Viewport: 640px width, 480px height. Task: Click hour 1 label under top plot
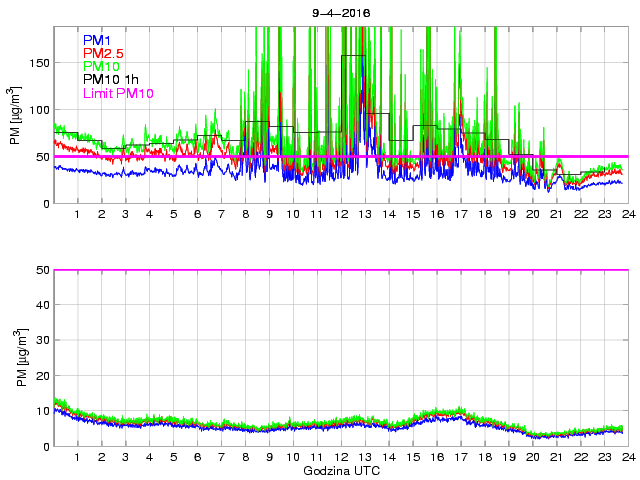[78, 215]
